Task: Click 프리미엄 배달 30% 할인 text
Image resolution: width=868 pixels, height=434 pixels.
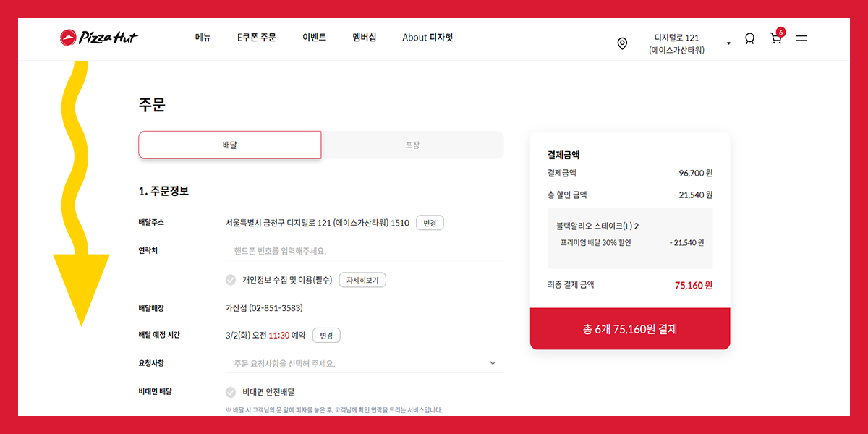Action: point(595,243)
